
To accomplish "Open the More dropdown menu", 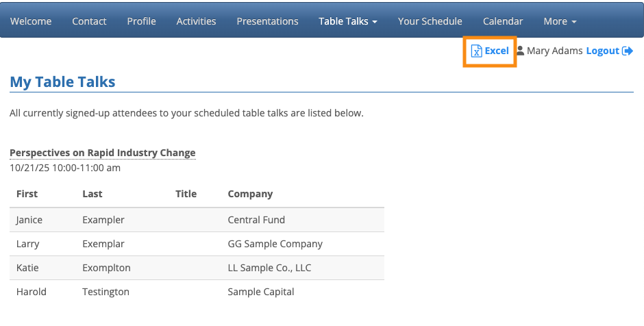I will click(560, 21).
